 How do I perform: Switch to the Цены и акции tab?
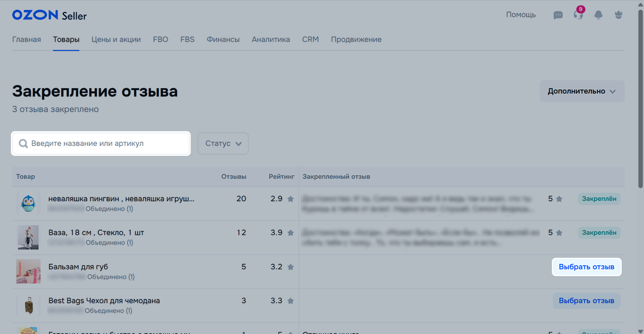pos(116,40)
